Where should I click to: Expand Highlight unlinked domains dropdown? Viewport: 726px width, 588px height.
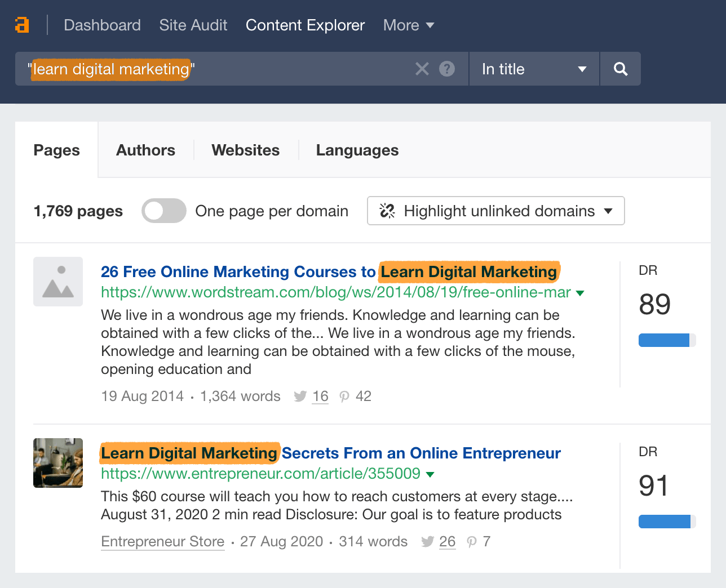point(495,211)
